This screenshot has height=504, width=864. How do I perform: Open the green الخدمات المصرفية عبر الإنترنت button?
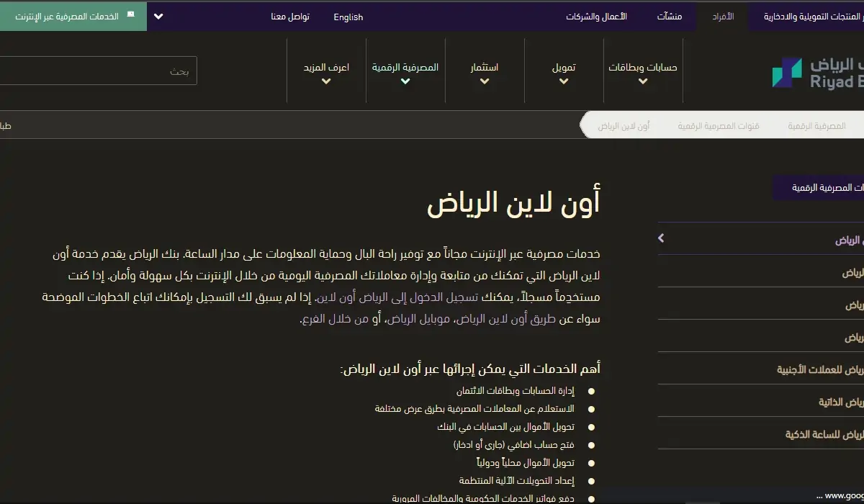73,15
